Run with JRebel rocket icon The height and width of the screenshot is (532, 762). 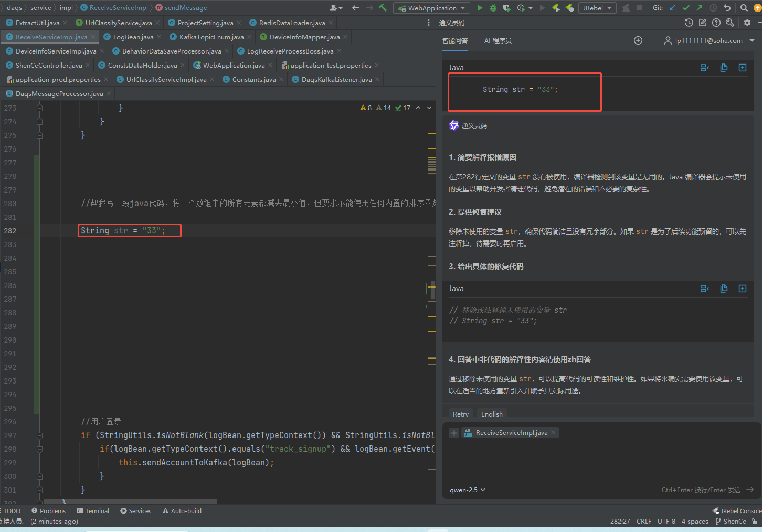click(x=556, y=8)
